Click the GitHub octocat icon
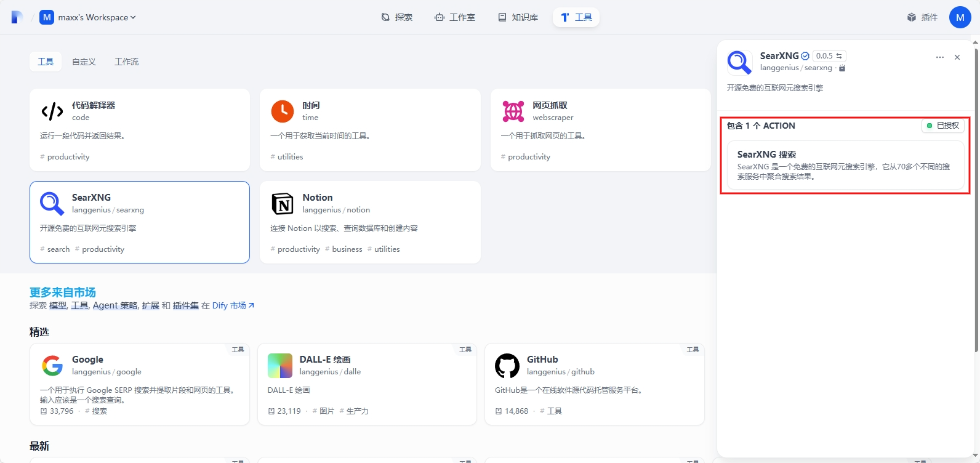Image resolution: width=980 pixels, height=463 pixels. coord(507,366)
